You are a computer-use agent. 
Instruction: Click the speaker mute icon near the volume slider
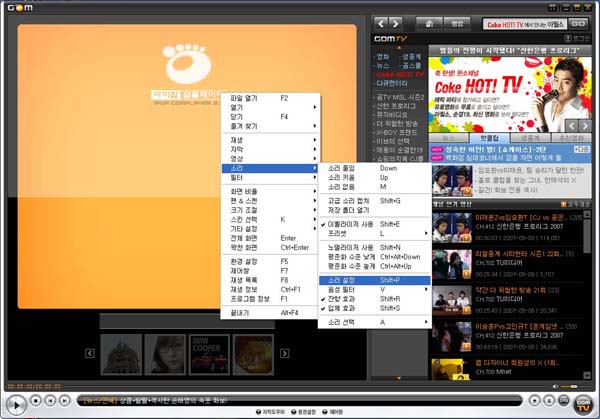(555, 386)
